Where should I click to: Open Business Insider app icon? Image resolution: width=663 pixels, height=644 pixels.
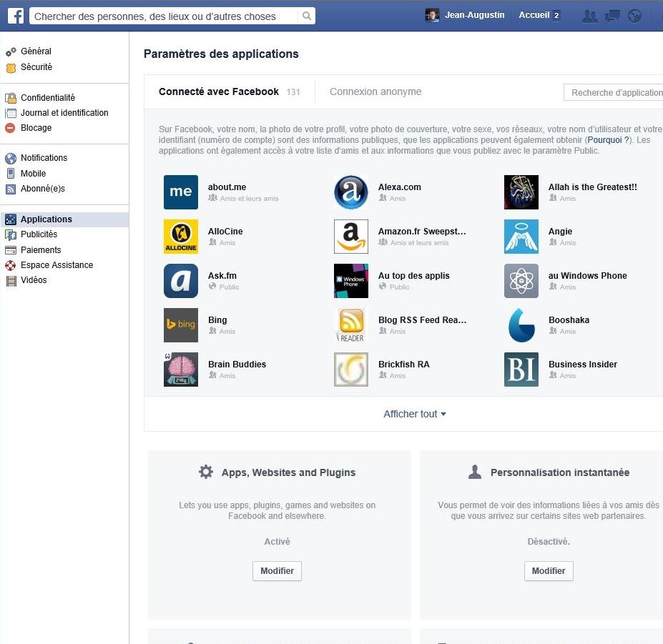point(521,370)
